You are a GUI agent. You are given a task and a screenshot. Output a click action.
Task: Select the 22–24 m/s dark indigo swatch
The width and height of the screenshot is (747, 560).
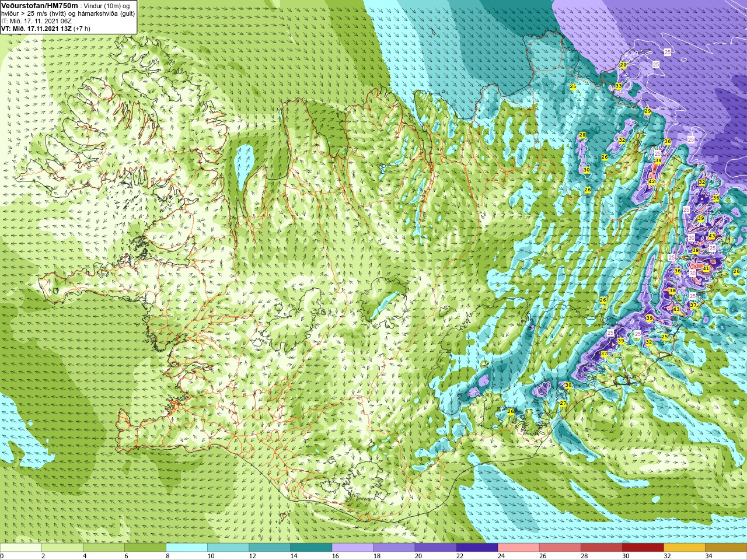(477, 548)
